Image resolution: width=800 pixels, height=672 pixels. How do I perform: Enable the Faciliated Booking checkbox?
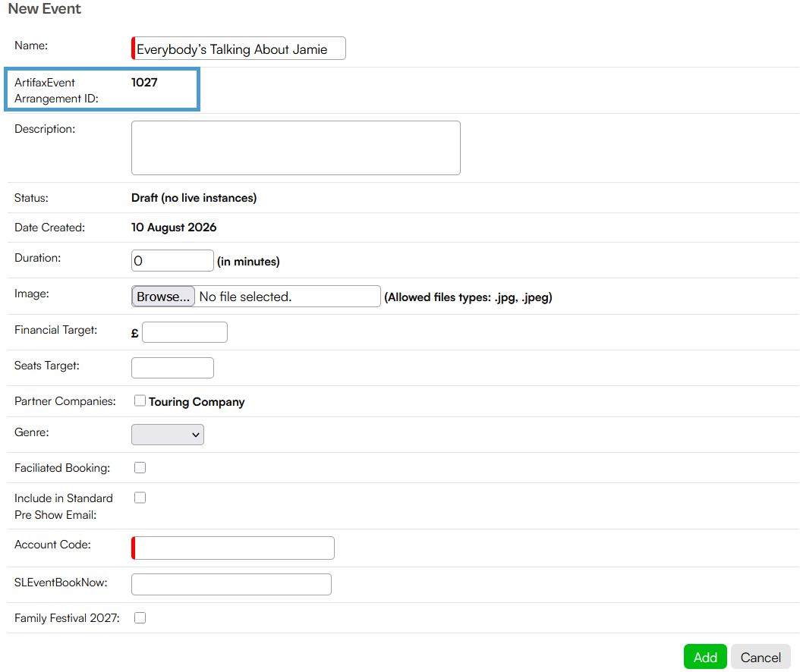(x=140, y=467)
